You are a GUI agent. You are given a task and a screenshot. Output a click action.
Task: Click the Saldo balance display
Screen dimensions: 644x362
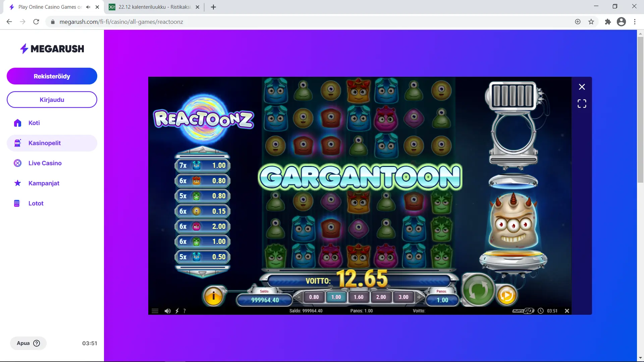pos(265,300)
